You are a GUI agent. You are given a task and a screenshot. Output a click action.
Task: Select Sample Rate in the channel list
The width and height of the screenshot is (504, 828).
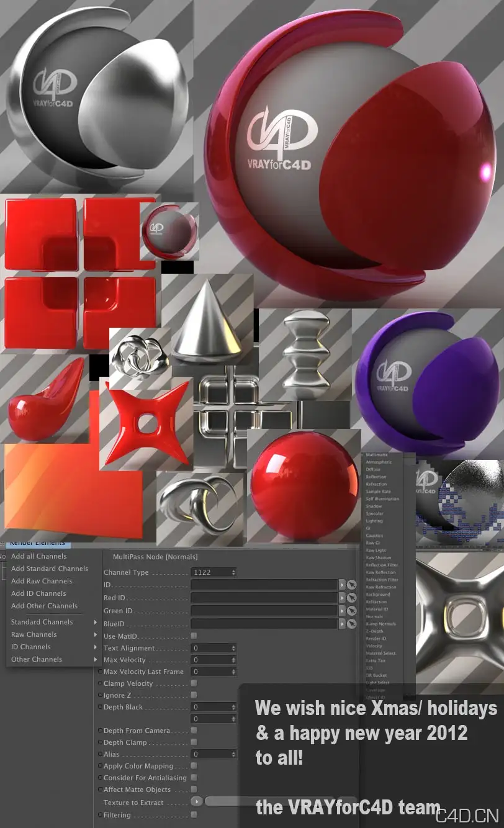click(x=378, y=492)
